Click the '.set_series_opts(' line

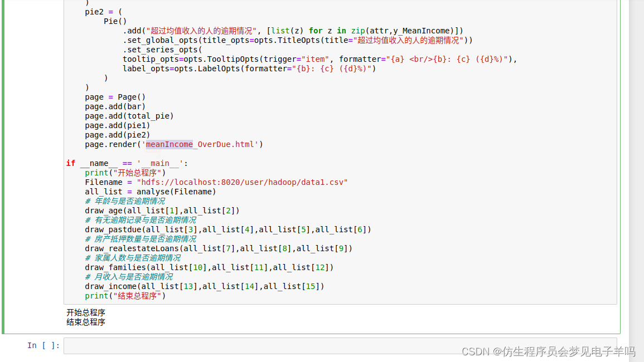pyautogui.click(x=162, y=50)
